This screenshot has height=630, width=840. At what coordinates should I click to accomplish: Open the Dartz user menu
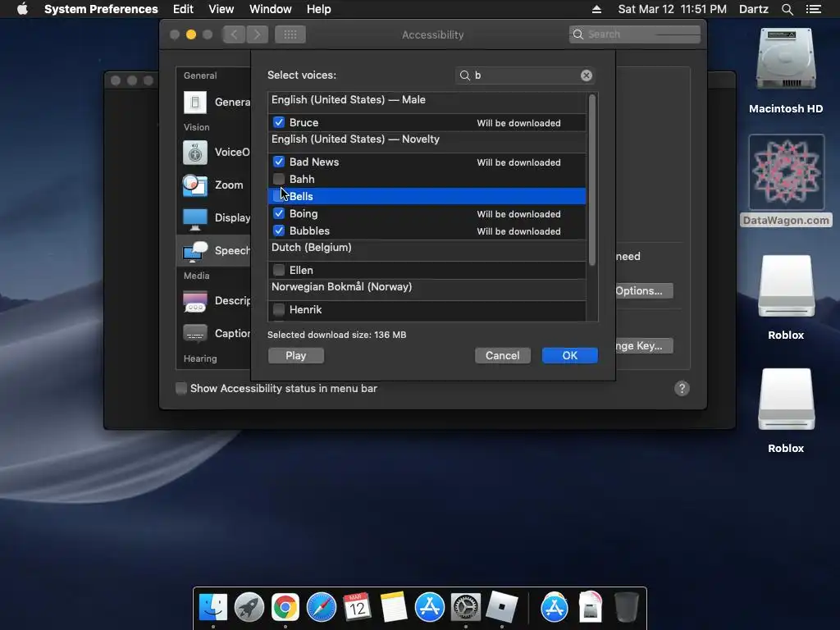753,9
